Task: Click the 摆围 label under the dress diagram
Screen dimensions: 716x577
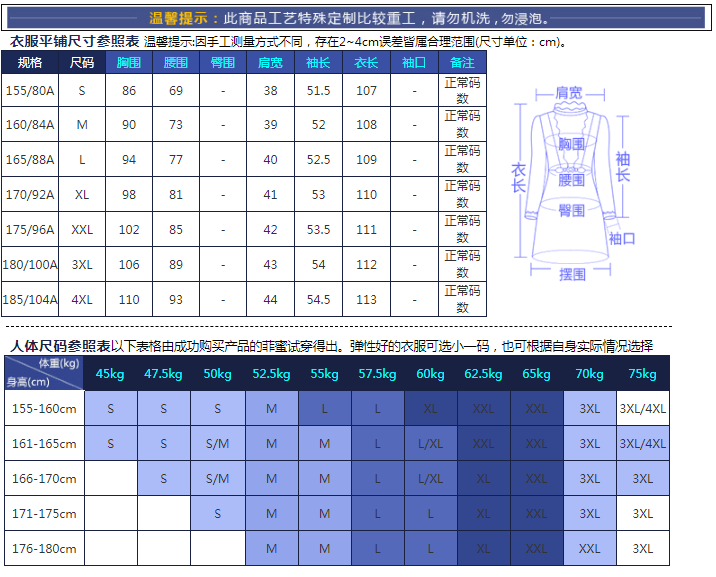Action: click(572, 274)
